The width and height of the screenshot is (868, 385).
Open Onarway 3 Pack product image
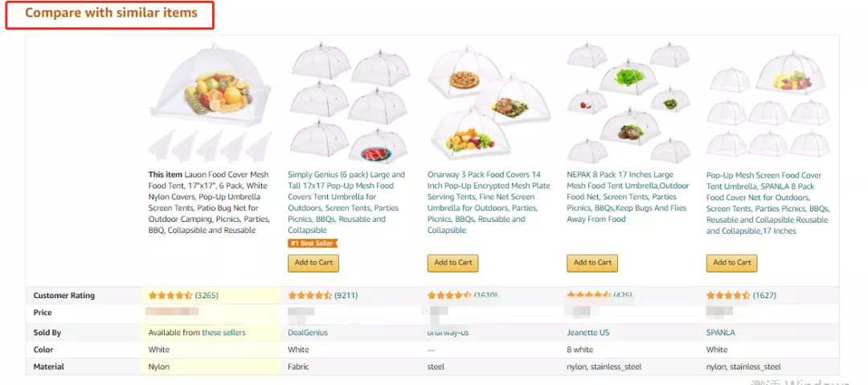[487, 102]
